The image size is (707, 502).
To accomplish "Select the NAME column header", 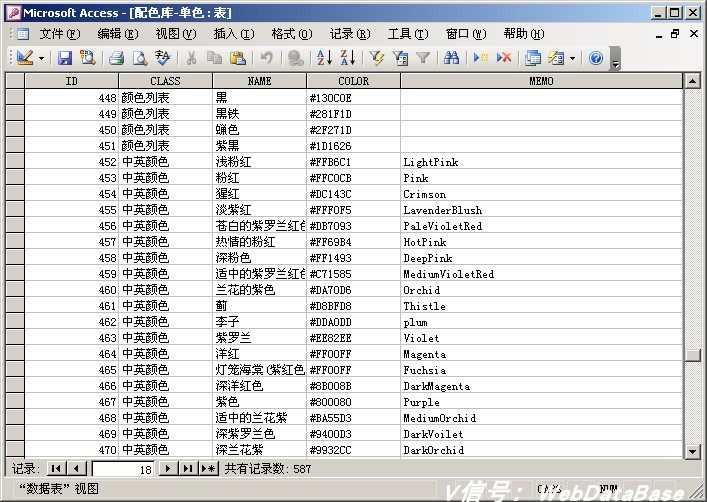I will click(x=259, y=81).
